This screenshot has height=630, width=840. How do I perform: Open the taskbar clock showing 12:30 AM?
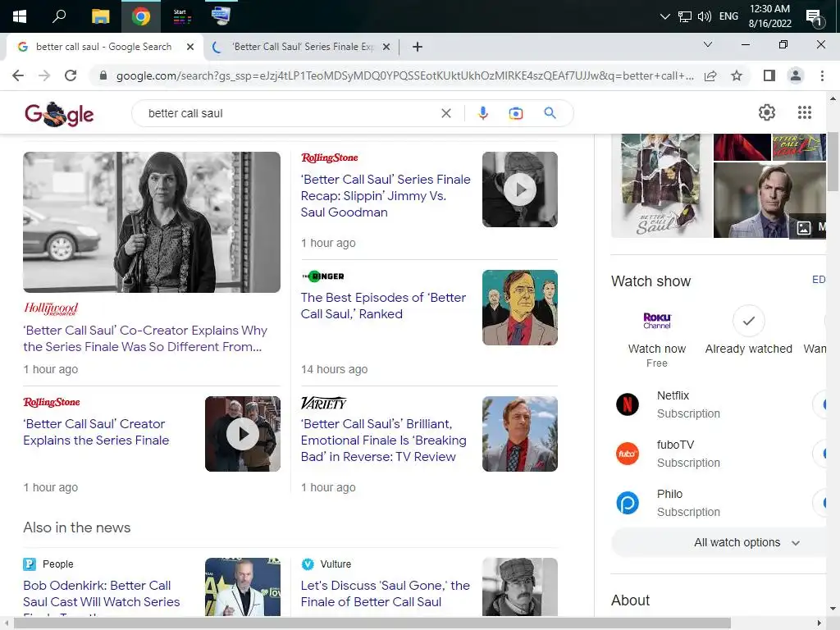click(769, 16)
